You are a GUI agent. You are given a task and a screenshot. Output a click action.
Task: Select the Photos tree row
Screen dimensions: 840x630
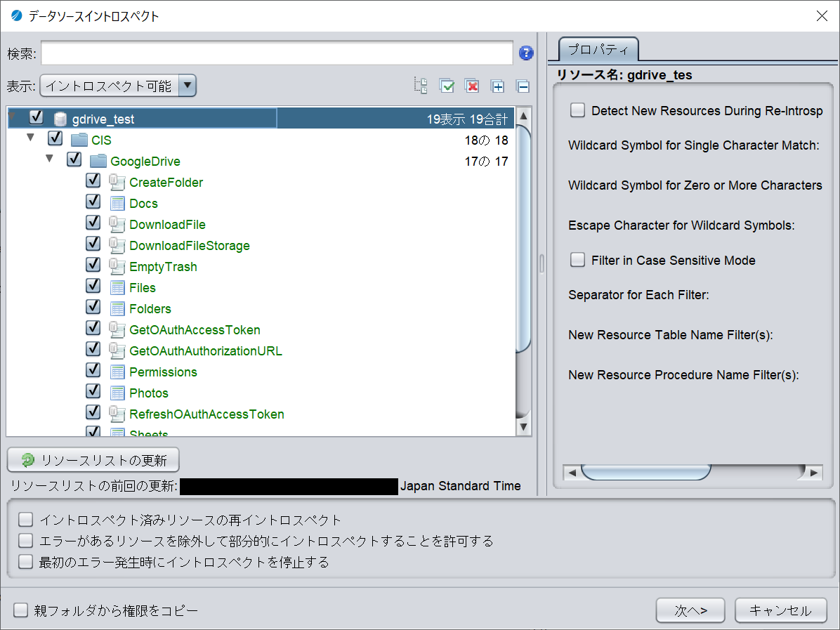tap(261, 393)
